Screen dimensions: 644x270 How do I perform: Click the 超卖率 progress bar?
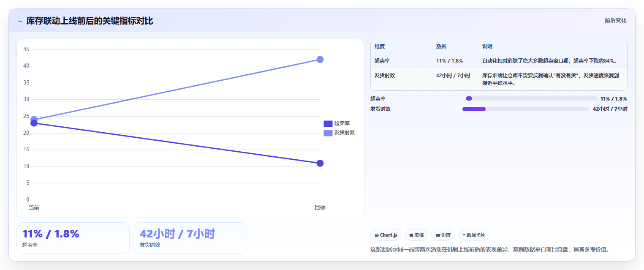click(x=531, y=98)
